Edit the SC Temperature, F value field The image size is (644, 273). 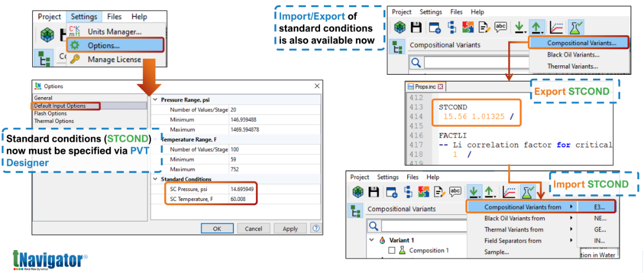(274, 199)
